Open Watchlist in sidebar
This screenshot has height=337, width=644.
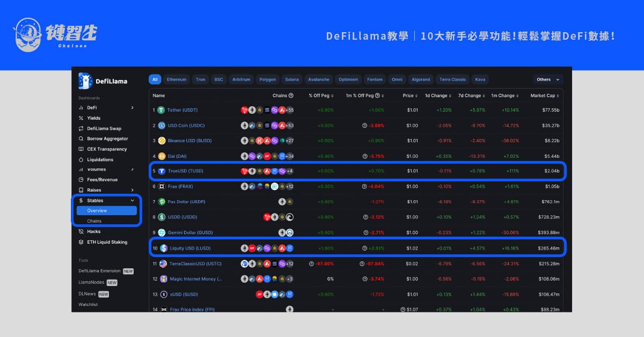(x=88, y=304)
